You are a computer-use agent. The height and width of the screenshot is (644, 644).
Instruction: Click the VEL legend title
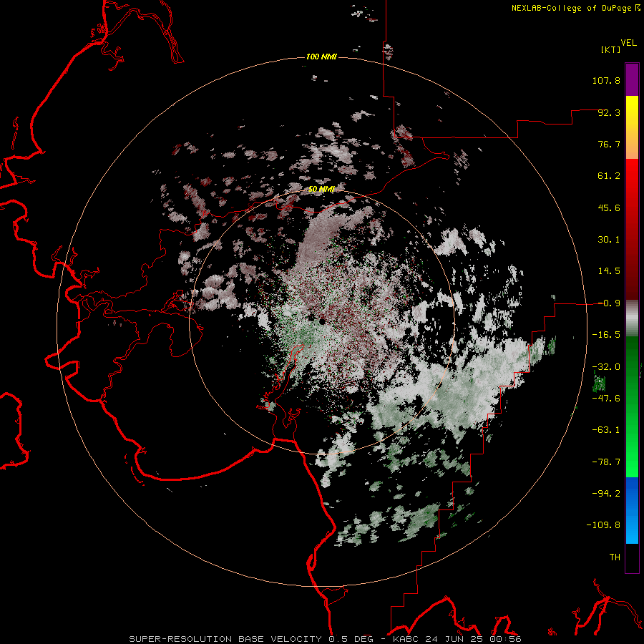coord(628,42)
